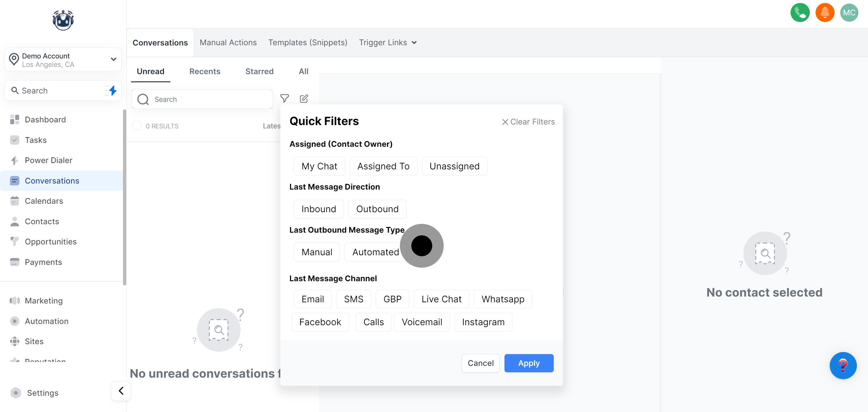Click the blue lightning quick-actions icon
The height and width of the screenshot is (412, 868).
coord(112,90)
